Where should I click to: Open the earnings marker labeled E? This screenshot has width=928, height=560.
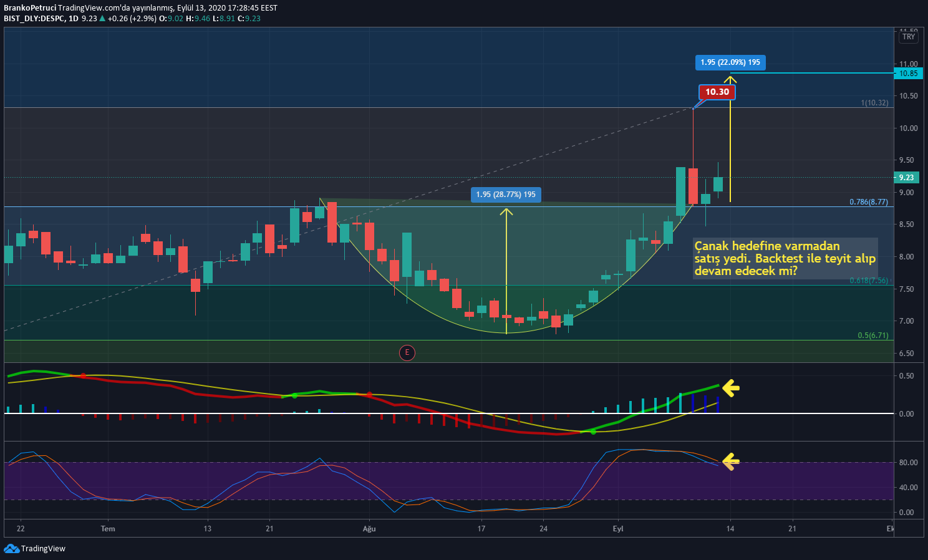(x=407, y=353)
